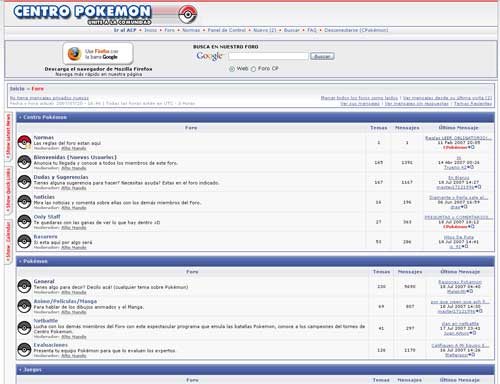Viewport: 500px width, 384px height.
Task: Click the Centro Pokemon logo banner
Action: (105, 14)
